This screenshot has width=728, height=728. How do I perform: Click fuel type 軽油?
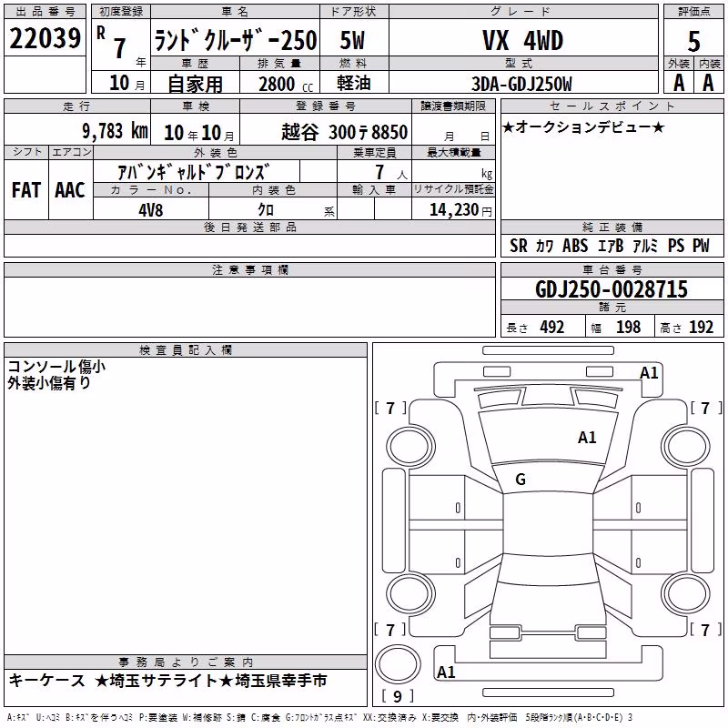(353, 83)
